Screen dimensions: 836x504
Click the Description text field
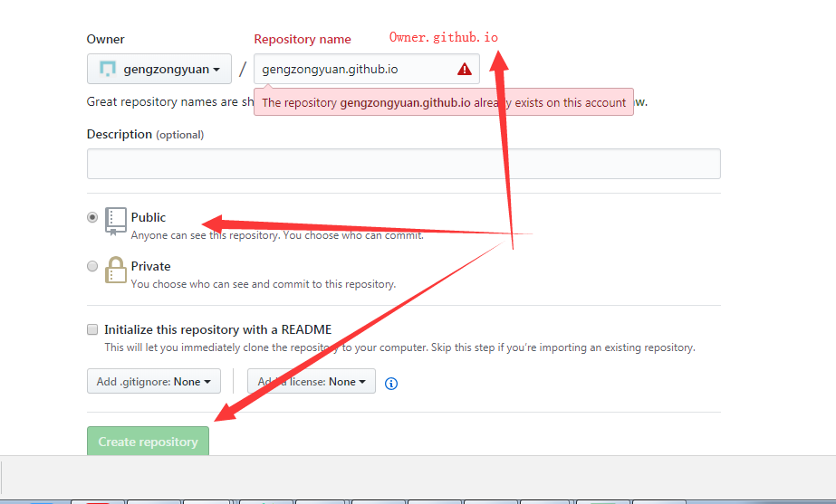click(404, 164)
